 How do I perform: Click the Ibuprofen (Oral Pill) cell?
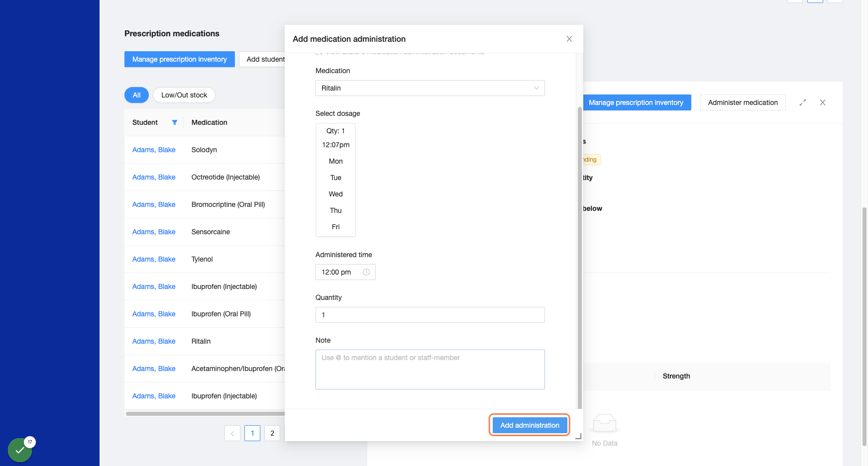221,314
